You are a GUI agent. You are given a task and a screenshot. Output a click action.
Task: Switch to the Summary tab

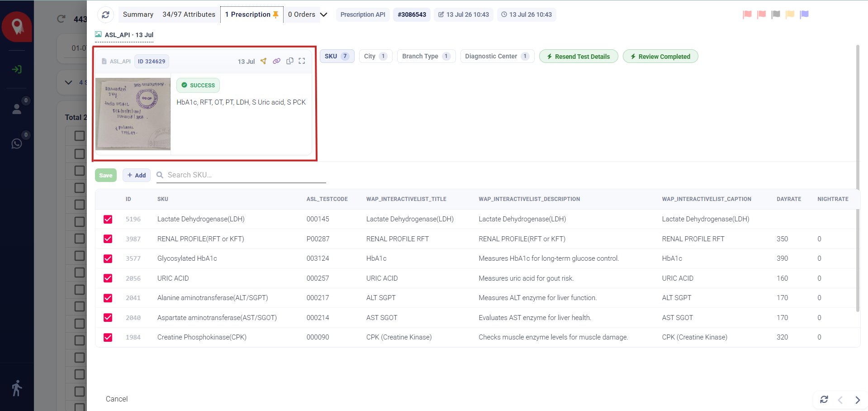[x=138, y=14]
